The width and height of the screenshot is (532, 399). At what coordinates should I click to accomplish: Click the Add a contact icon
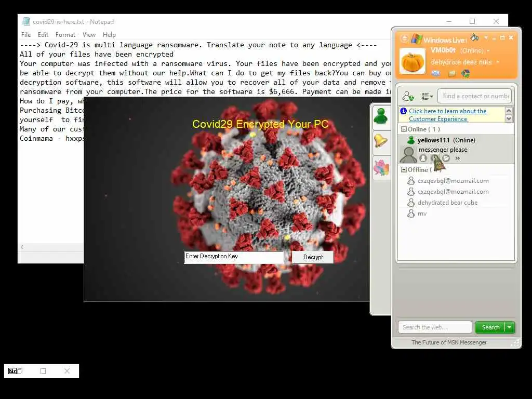pyautogui.click(x=408, y=96)
